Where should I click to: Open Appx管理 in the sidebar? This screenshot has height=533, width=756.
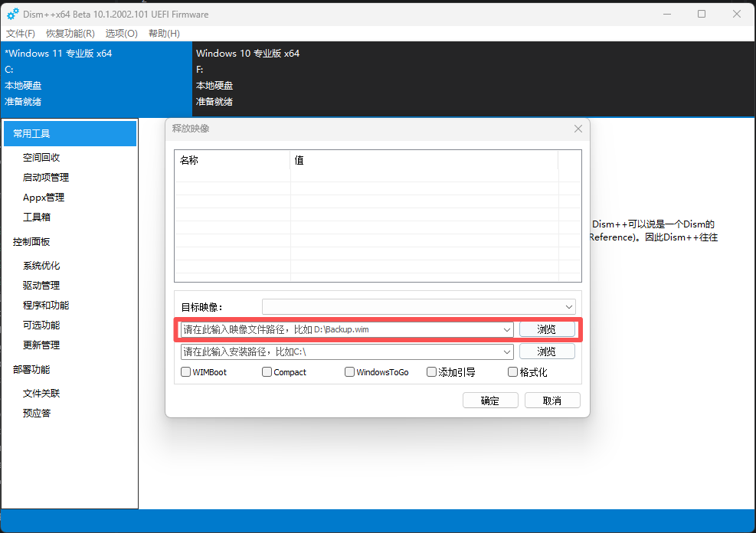pyautogui.click(x=44, y=198)
